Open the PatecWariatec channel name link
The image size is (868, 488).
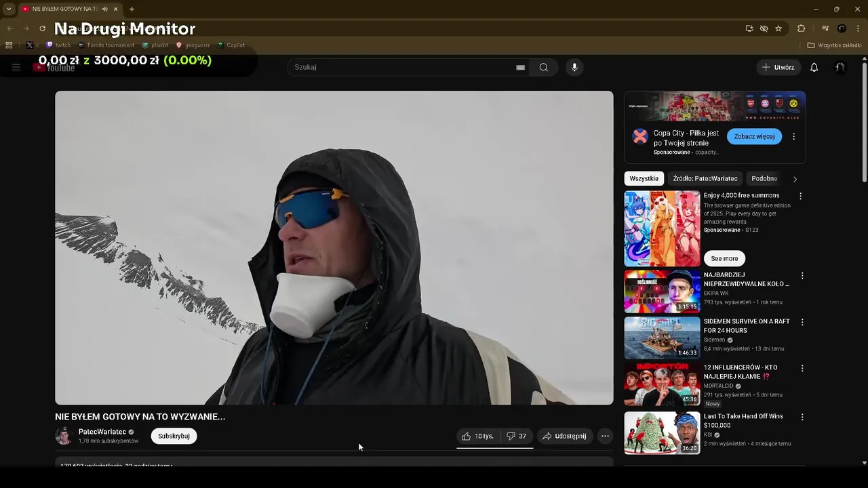coord(102,432)
